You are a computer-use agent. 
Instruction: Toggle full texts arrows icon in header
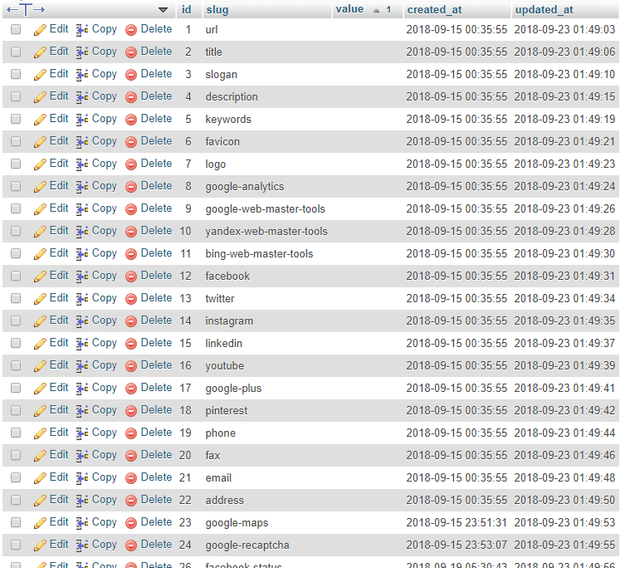click(26, 9)
